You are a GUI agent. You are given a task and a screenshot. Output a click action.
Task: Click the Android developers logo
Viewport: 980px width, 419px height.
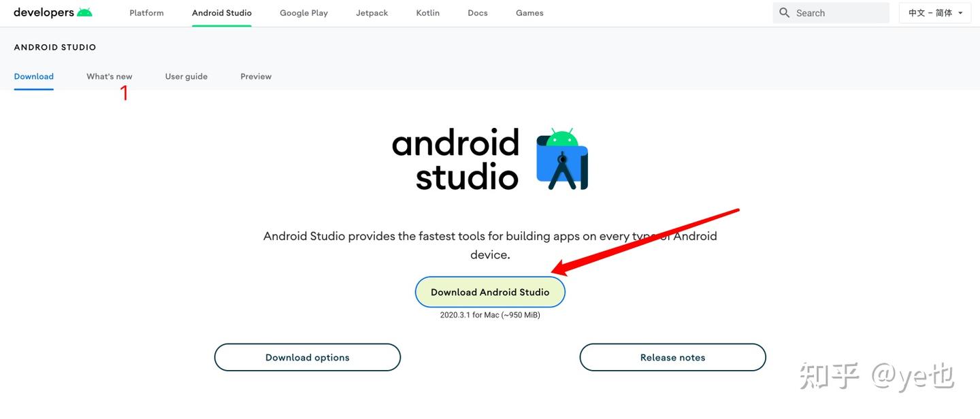[x=52, y=12]
